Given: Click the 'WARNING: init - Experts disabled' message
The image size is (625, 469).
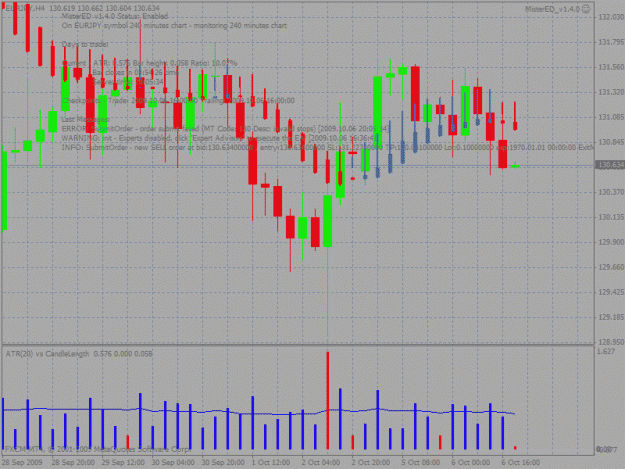Looking at the screenshot, I should [220, 138].
